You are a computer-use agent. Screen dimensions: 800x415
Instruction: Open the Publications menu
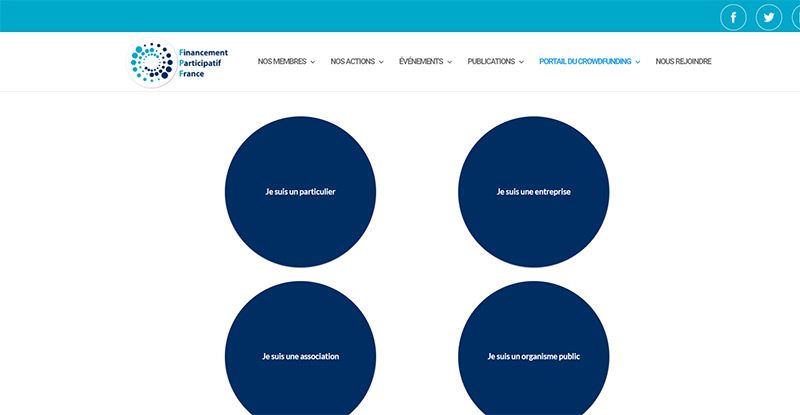click(495, 61)
